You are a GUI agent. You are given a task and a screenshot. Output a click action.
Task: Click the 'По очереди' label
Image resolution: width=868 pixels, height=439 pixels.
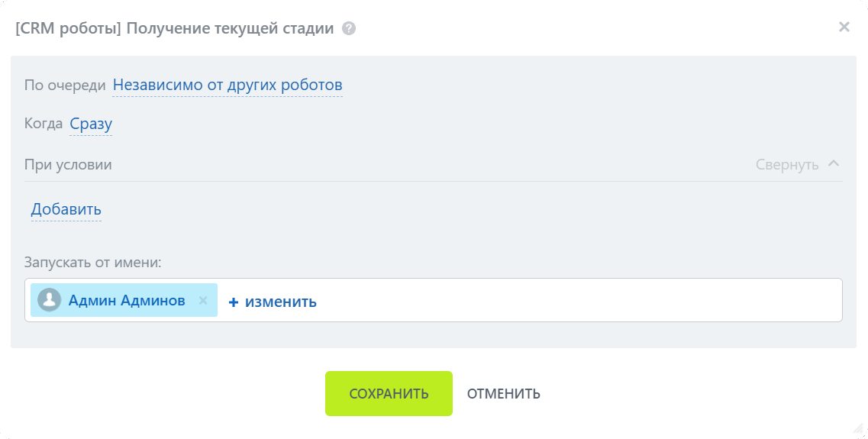point(65,85)
